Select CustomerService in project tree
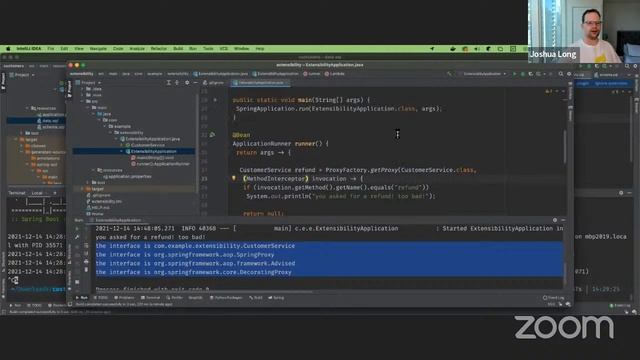Viewport: 640px width, 360px height. pyautogui.click(x=145, y=145)
